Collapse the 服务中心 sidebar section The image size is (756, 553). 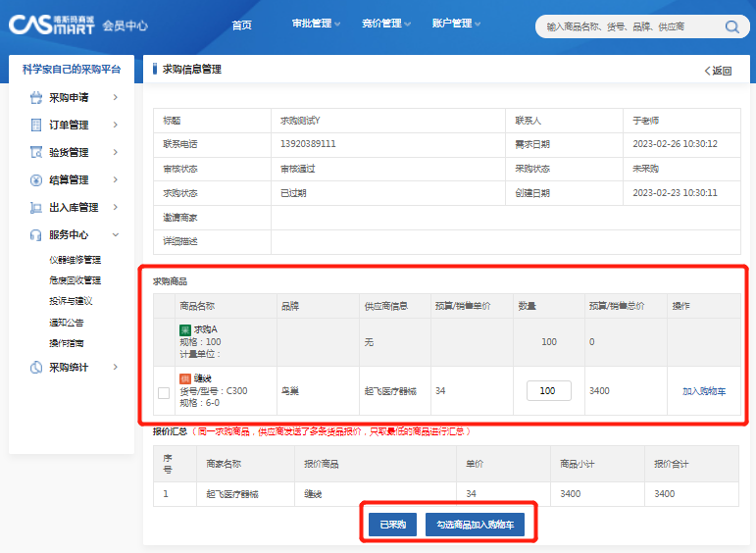pos(116,235)
